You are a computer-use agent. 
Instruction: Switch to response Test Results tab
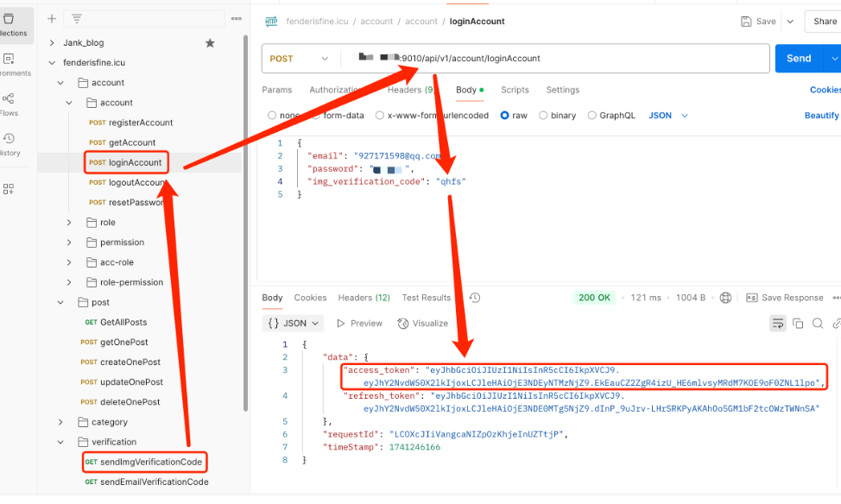[426, 298]
